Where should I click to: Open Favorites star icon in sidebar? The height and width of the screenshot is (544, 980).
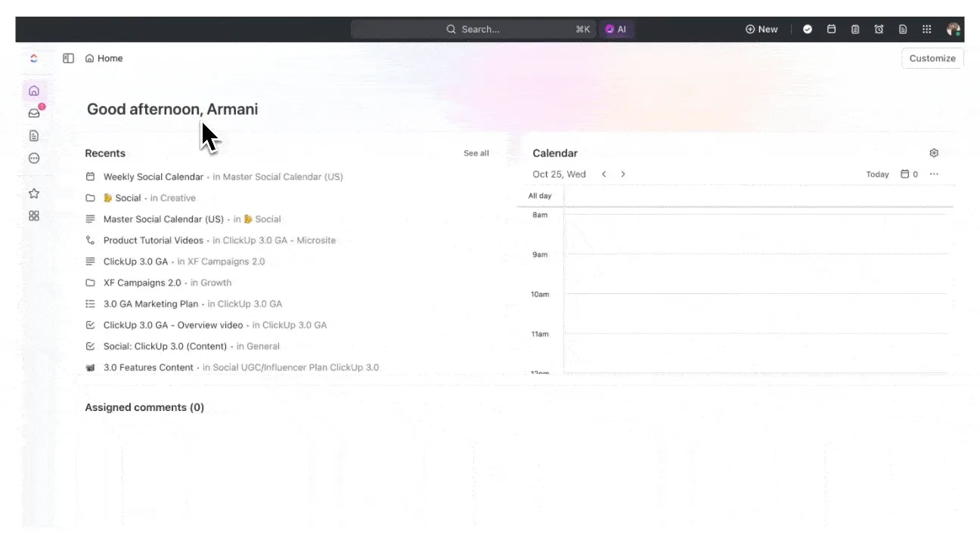[x=33, y=193]
